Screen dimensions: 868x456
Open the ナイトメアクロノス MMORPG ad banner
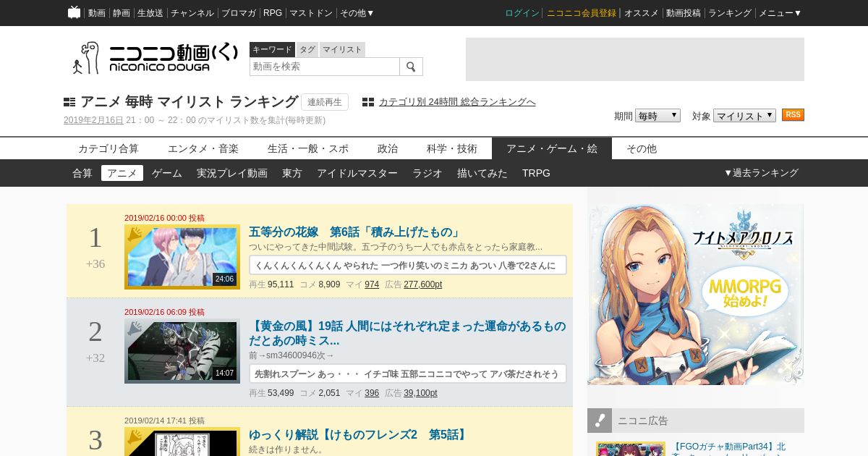[x=696, y=295]
